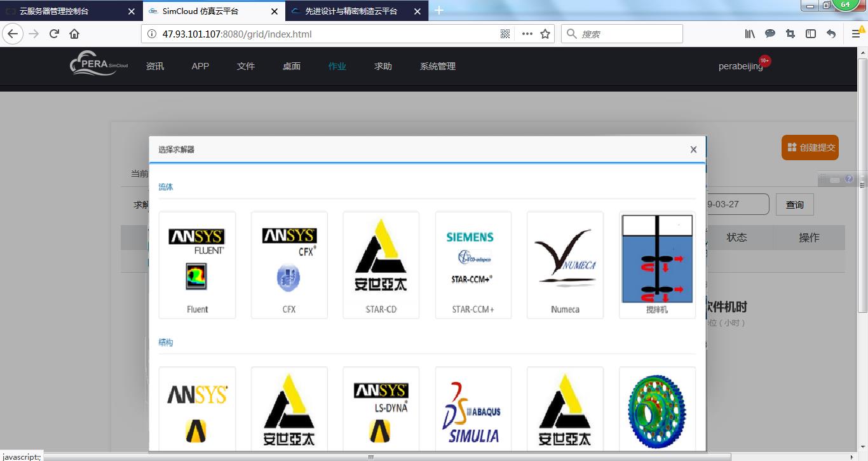Click the 结构 category heading
The height and width of the screenshot is (461, 868).
click(x=166, y=342)
